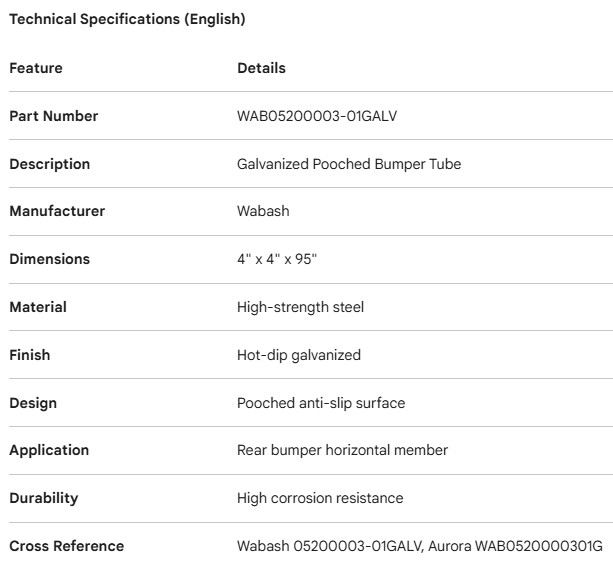This screenshot has height=565, width=613.
Task: Select the Description row label
Action: (50, 164)
